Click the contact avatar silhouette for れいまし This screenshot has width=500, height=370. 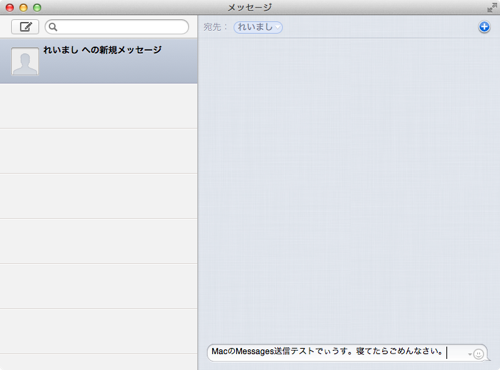point(25,61)
